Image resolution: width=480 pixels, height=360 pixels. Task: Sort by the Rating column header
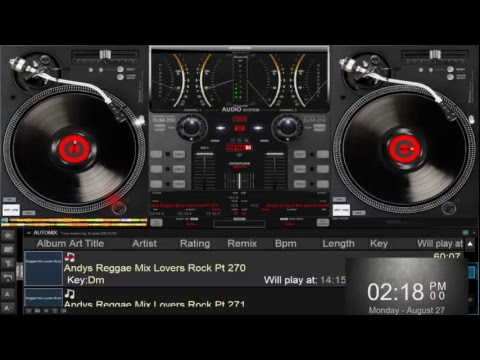point(195,243)
